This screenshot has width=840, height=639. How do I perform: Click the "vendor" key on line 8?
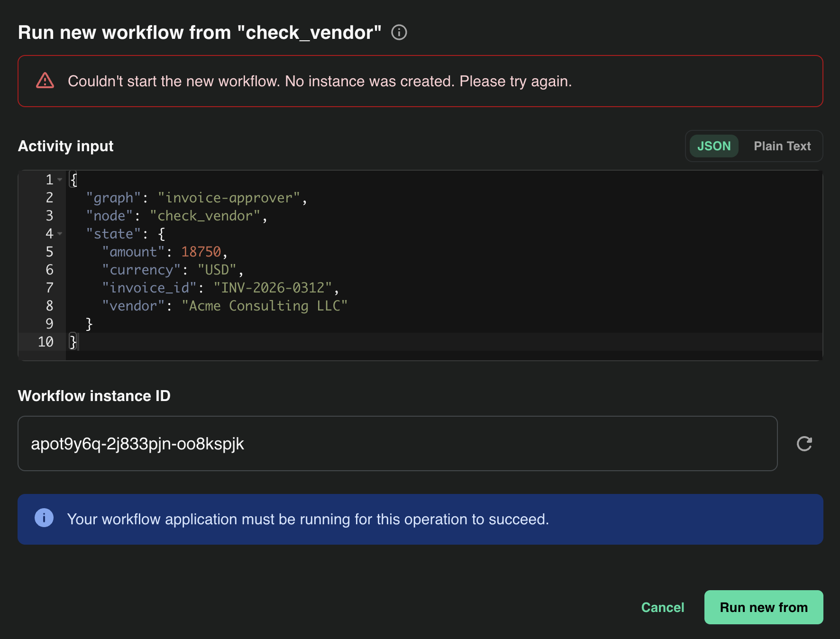[x=133, y=306]
